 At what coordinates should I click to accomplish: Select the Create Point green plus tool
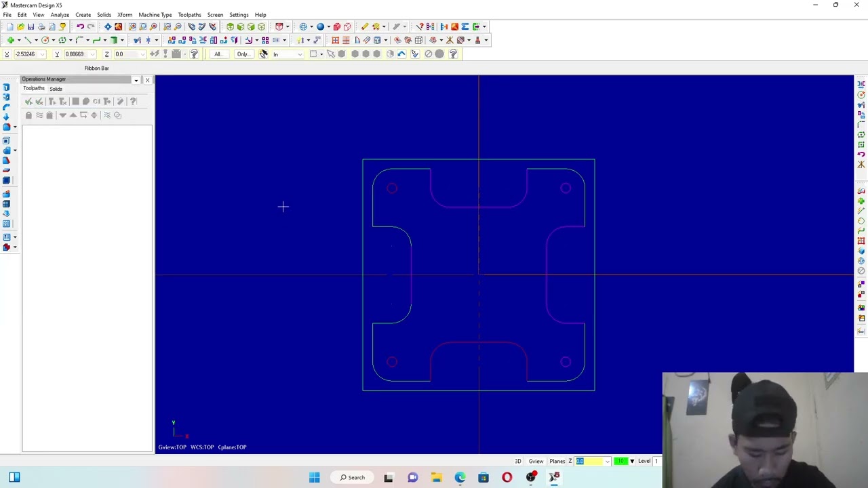coord(11,40)
